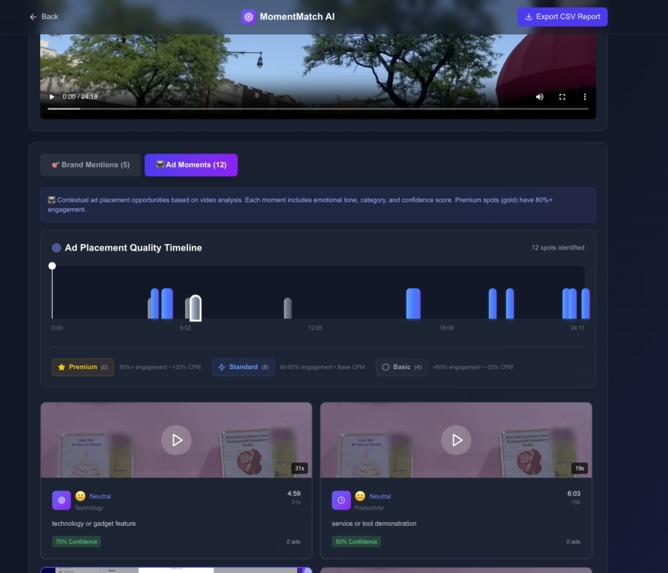Enter fullscreen video mode
Image resolution: width=668 pixels, height=573 pixels.
(562, 97)
